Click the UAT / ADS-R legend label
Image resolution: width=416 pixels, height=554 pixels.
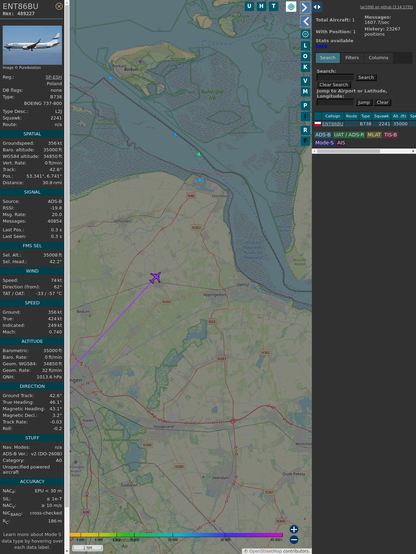pyautogui.click(x=349, y=135)
